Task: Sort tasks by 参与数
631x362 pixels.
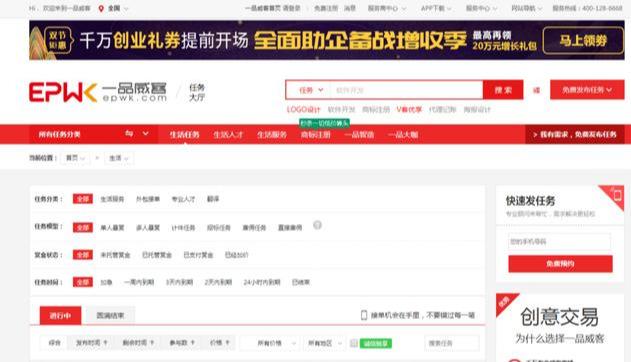Action: click(182, 343)
